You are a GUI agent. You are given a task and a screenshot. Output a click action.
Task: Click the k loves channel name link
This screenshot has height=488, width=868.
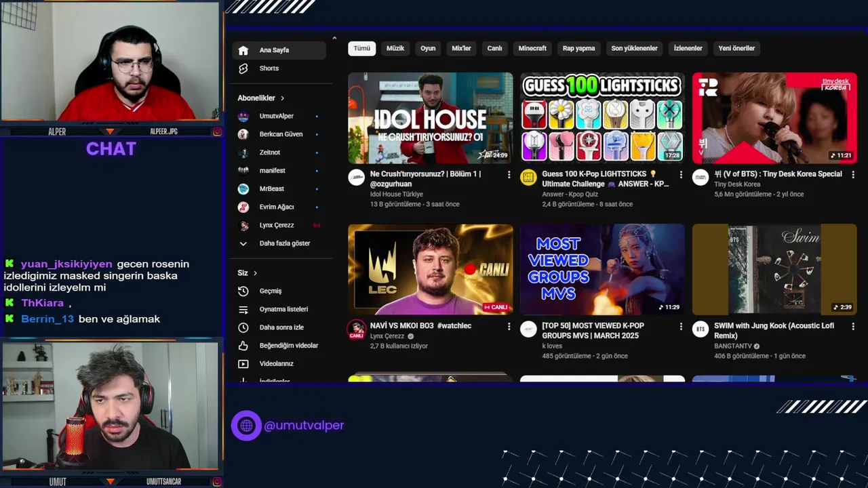coord(552,346)
